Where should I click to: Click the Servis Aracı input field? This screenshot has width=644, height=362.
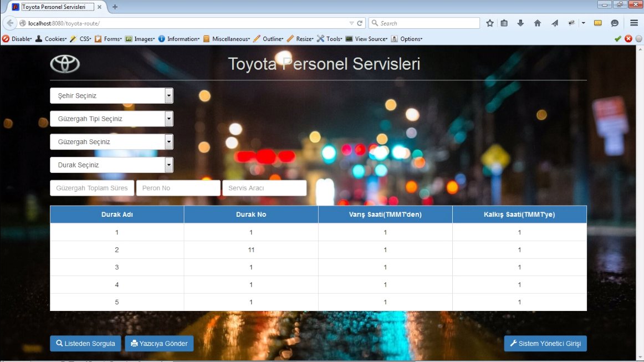click(264, 188)
